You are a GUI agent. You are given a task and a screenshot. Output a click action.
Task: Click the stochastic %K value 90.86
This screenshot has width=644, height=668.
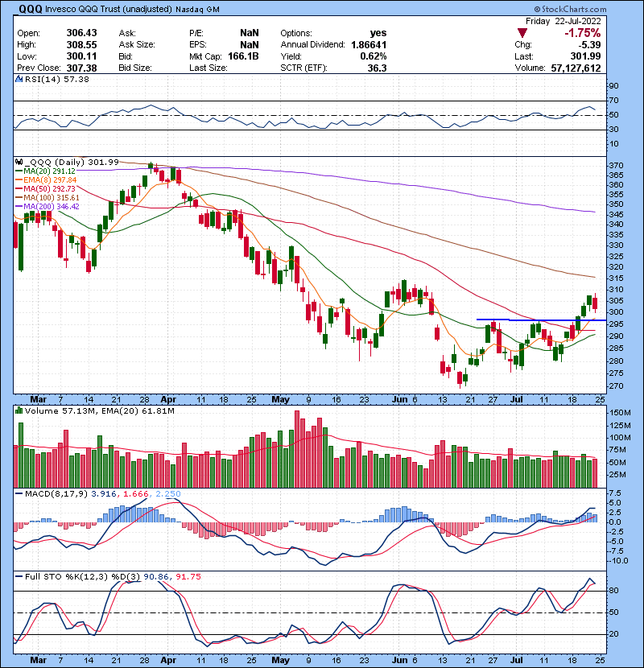coord(155,576)
